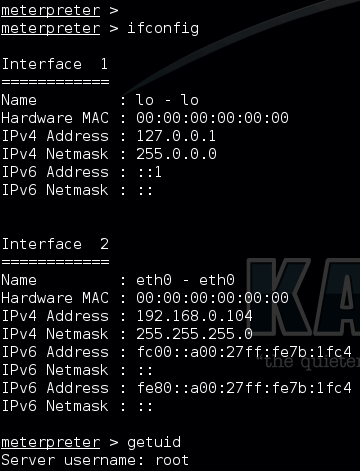This screenshot has width=360, height=471.
Task: Click the IPv4 address 192.168.0.104
Action: [x=194, y=316]
